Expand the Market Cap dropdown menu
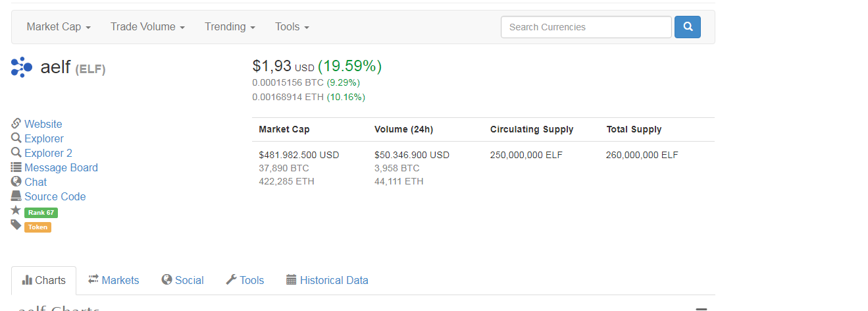The height and width of the screenshot is (311, 868). point(59,27)
